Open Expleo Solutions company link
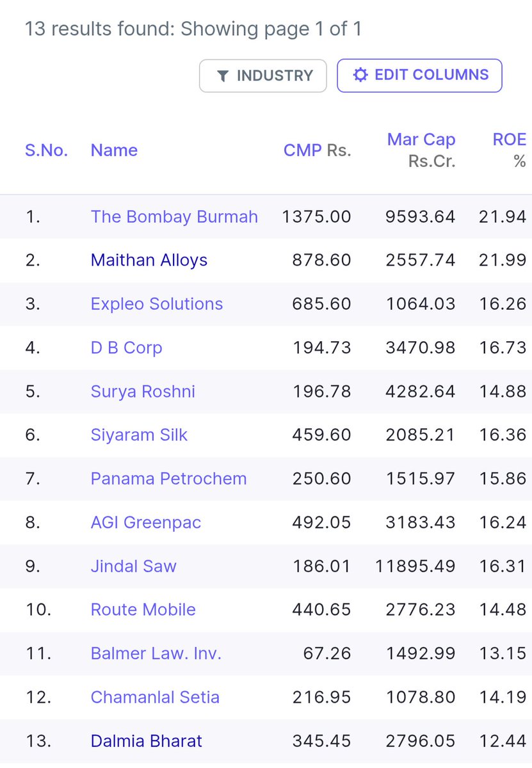532x768 pixels. point(157,304)
